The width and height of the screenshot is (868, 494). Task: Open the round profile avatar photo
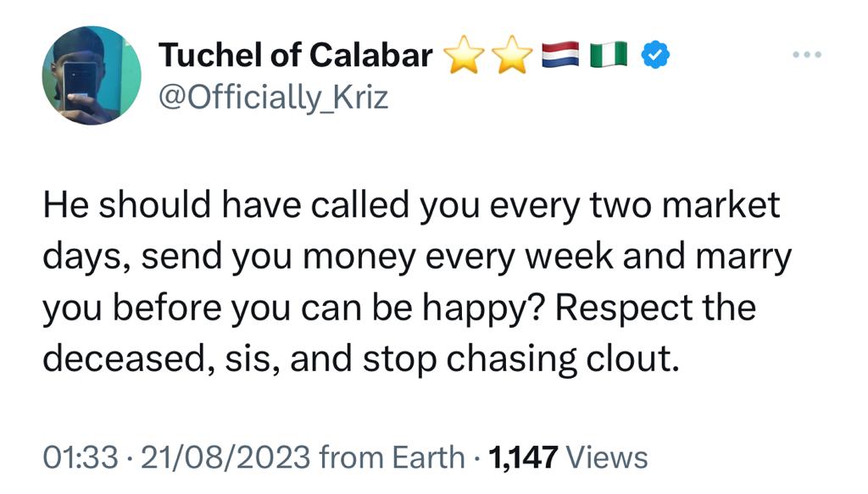(x=92, y=75)
